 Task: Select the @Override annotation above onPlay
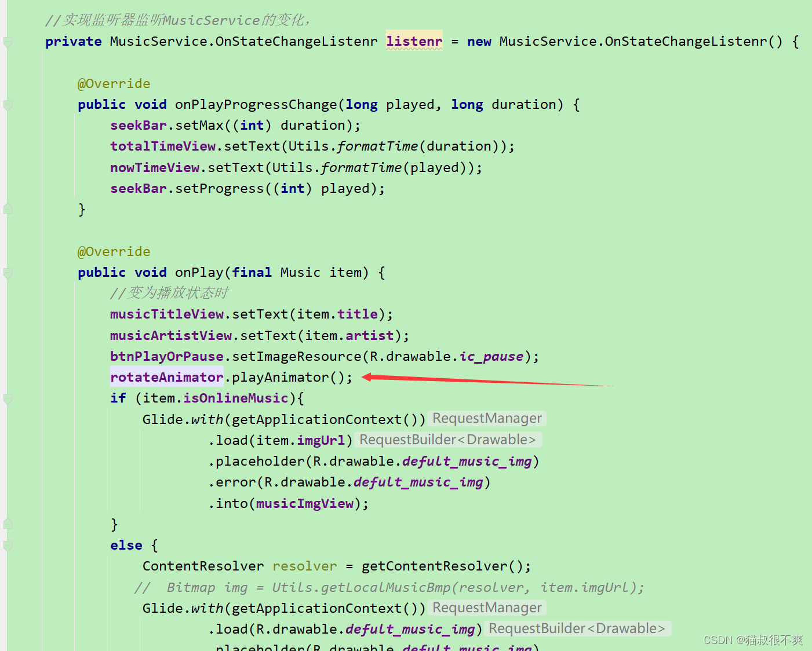(x=114, y=251)
